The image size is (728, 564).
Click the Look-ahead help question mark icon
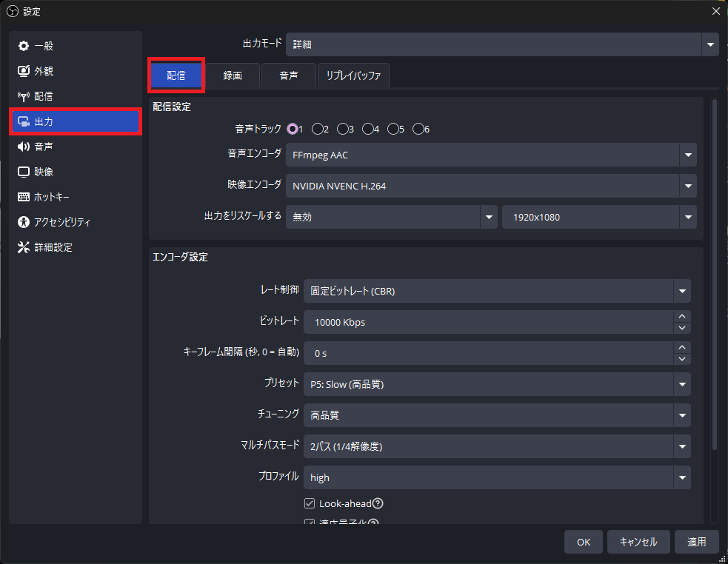[x=378, y=503]
